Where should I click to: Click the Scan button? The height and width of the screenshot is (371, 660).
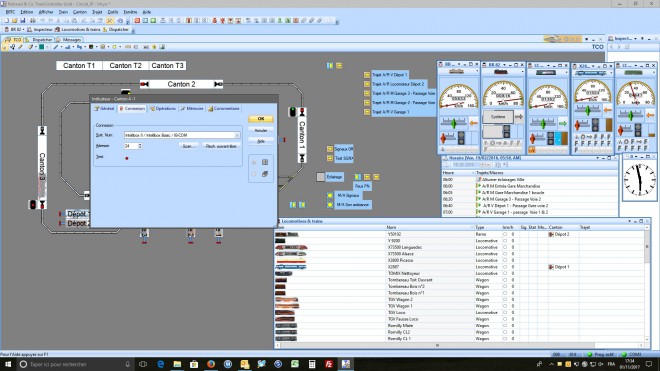tap(188, 146)
